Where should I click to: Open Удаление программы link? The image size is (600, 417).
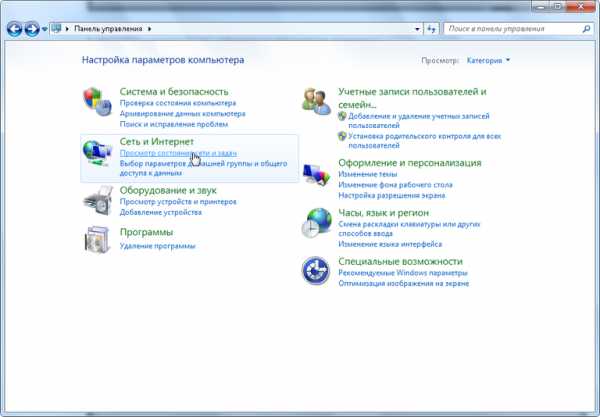click(x=158, y=246)
